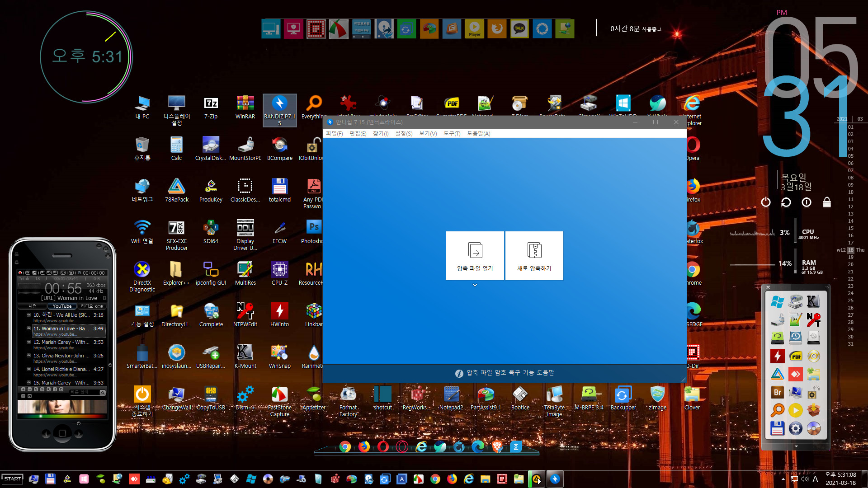Click the search magnifier button in the music player
This screenshot has height=488, width=868.
[x=103, y=393]
